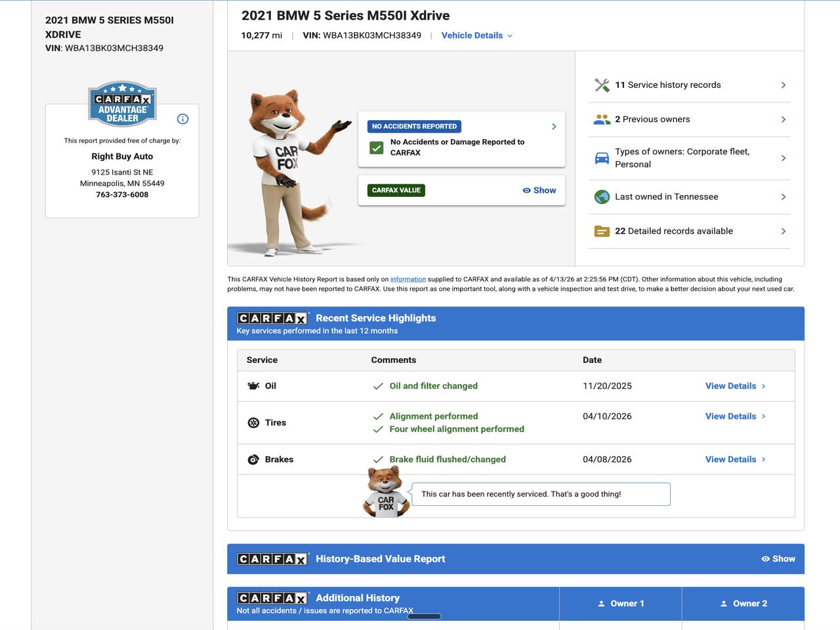Expand the Vehicle Details dropdown
Image resolution: width=840 pixels, height=630 pixels.
[x=476, y=35]
